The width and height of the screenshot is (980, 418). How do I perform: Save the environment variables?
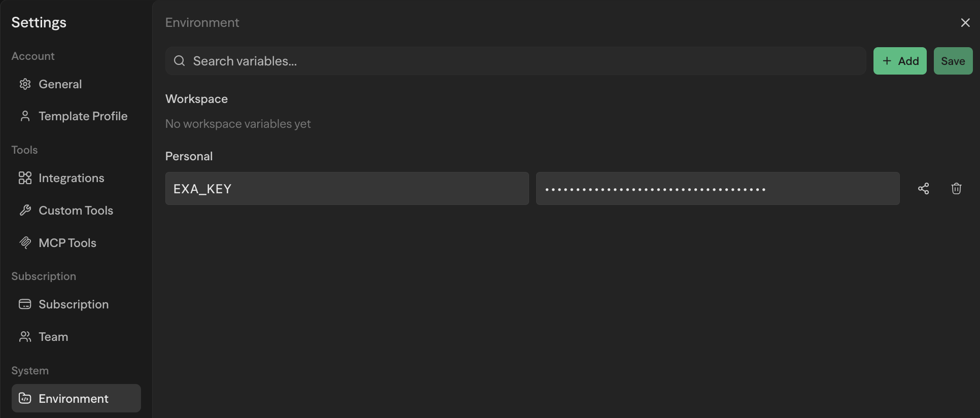click(953, 61)
